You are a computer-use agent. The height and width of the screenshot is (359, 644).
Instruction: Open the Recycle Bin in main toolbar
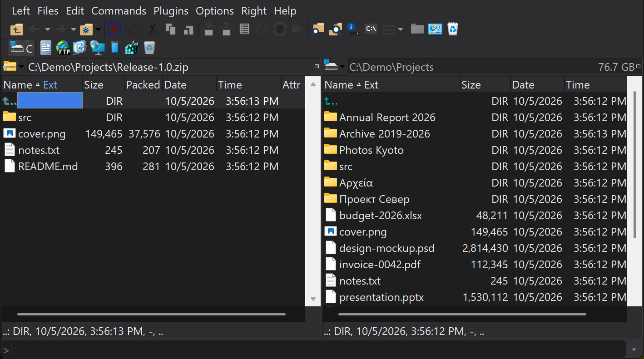[x=453, y=30]
